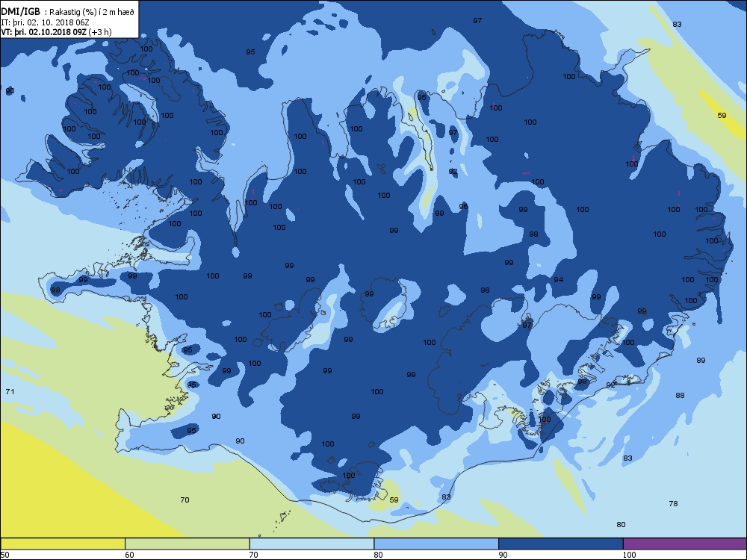Click the humidity value 94 on the map

558,279
